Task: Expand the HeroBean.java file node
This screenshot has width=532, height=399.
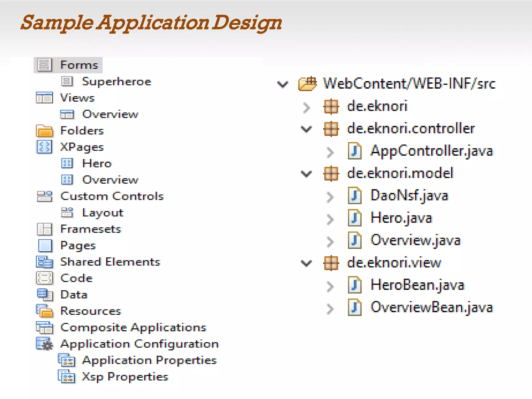Action: tap(330, 287)
